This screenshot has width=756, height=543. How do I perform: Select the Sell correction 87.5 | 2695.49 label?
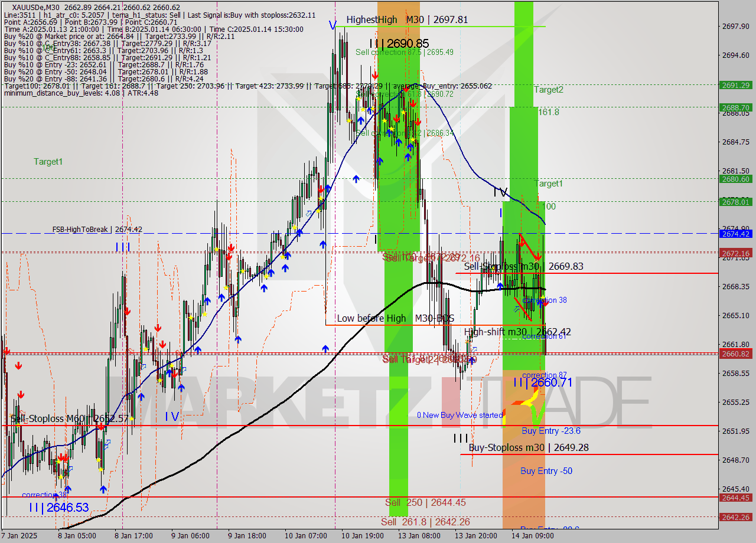(405, 52)
